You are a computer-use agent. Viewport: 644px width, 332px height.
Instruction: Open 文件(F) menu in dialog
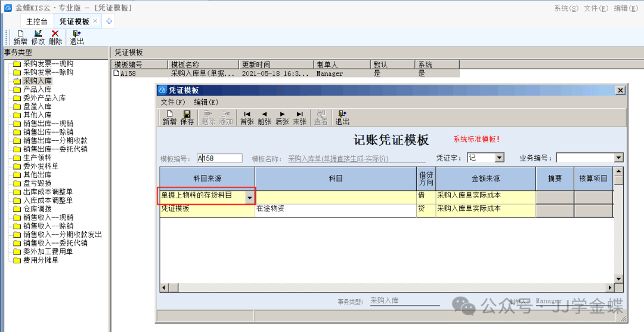coord(173,102)
